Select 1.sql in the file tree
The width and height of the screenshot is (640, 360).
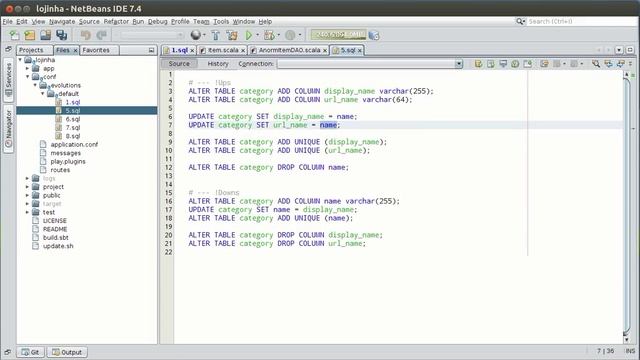[73, 102]
